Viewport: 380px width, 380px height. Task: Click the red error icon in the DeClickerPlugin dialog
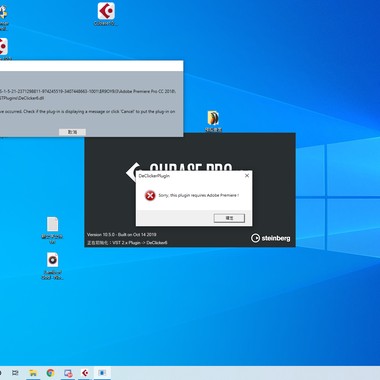point(150,195)
